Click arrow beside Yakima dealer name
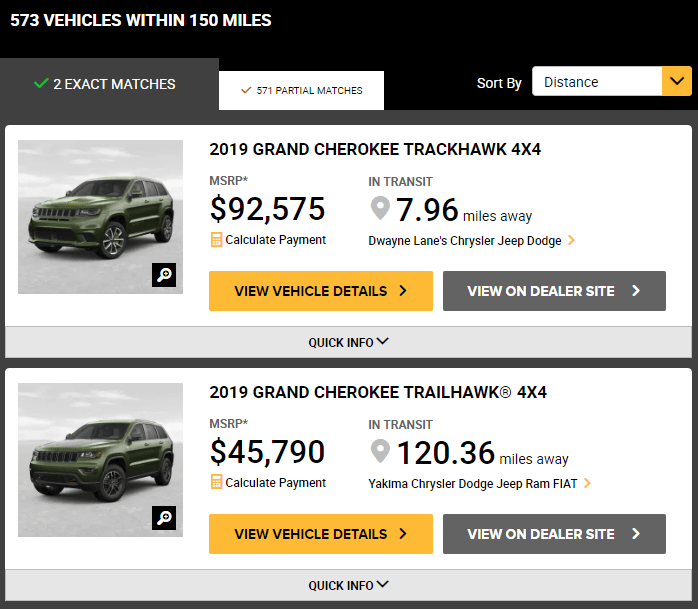698x609 pixels. pos(587,483)
